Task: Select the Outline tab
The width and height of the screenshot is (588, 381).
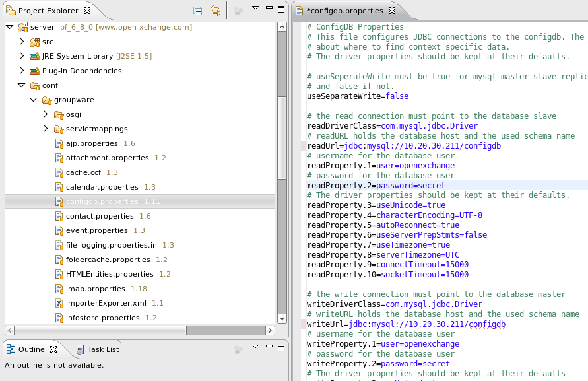Action: click(30, 349)
